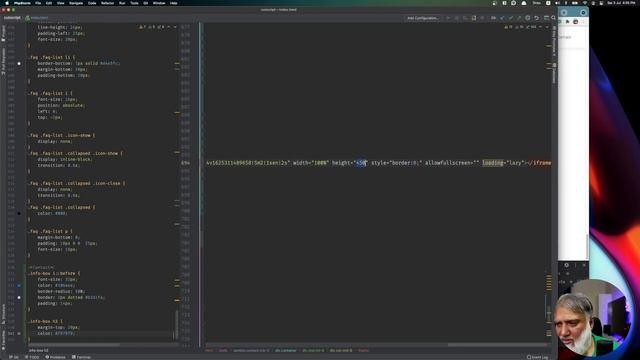Go to next highlighted error in right editor
This screenshot has height=360, width=640.
[x=547, y=27]
